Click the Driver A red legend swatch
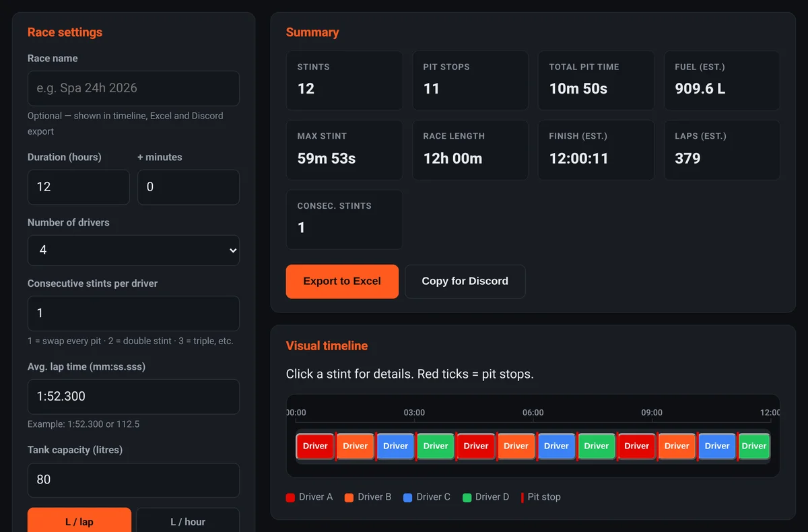Screen dimensions: 808x532 290,498
